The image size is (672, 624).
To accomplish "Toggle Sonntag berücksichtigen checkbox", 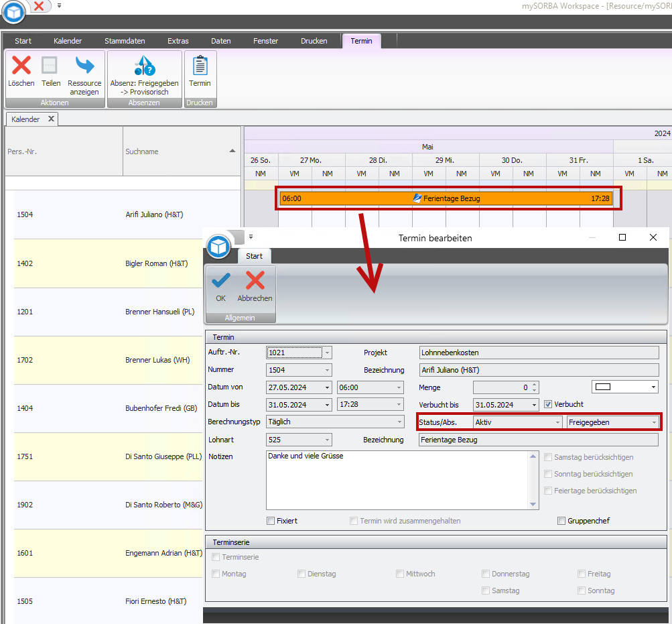I will 547,474.
